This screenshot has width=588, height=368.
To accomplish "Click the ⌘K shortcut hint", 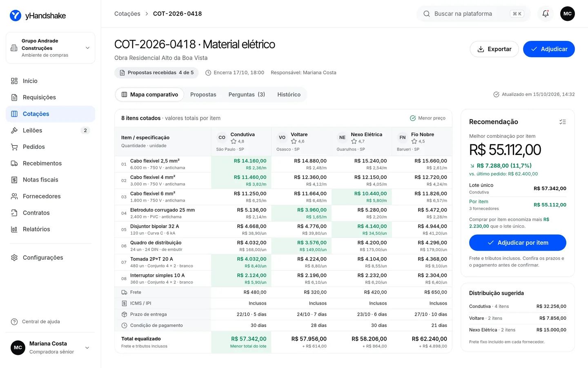I will tap(517, 14).
